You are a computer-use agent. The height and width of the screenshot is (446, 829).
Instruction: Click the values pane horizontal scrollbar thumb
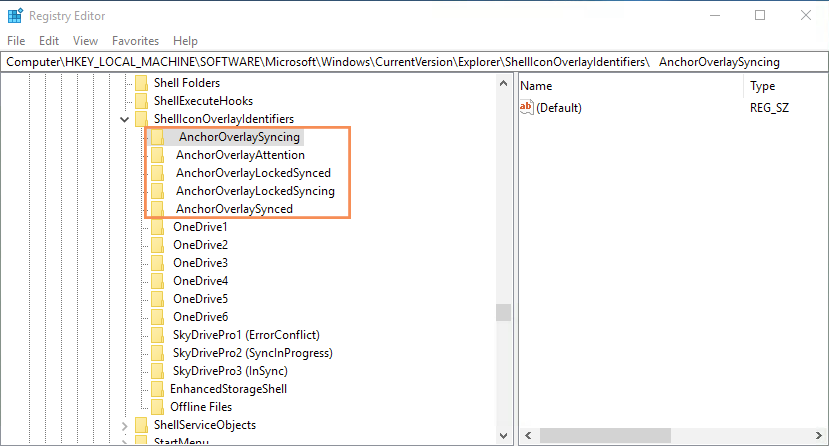click(x=605, y=435)
